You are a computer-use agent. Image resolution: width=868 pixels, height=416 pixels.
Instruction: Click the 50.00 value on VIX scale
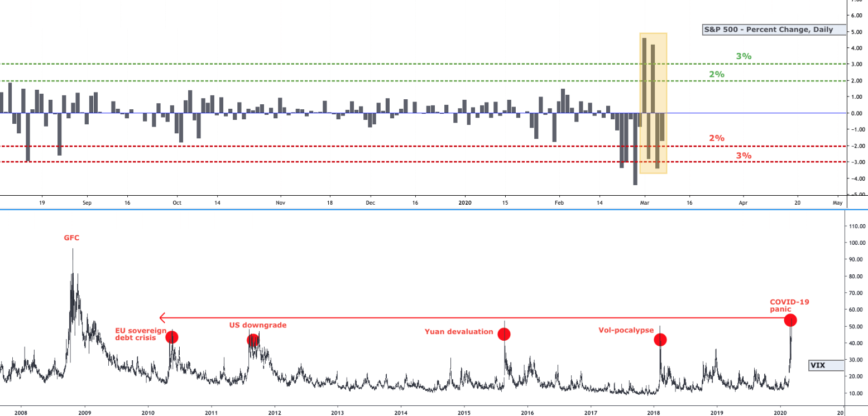(x=856, y=326)
